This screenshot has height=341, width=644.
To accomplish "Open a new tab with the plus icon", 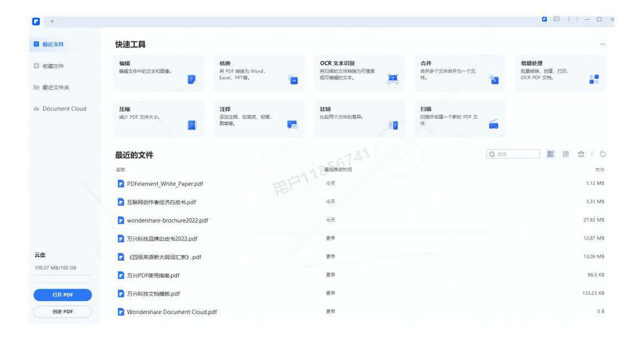I will point(52,21).
